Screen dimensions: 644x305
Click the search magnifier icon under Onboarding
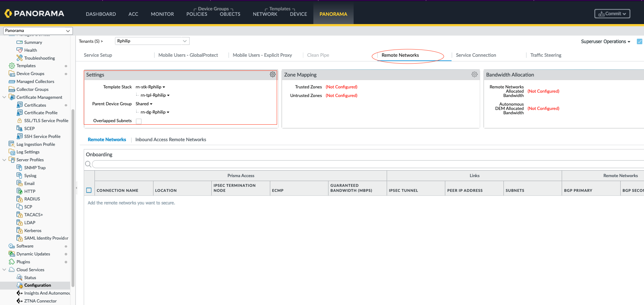tap(88, 164)
